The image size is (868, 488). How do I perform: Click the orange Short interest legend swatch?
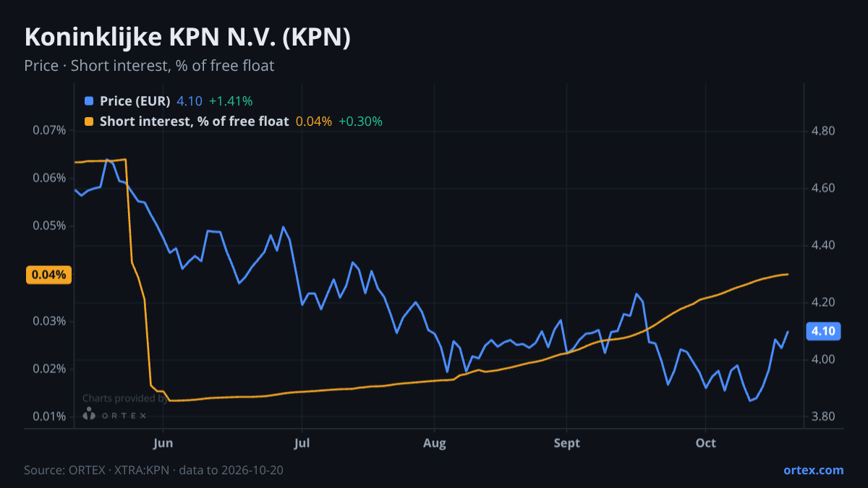[89, 121]
